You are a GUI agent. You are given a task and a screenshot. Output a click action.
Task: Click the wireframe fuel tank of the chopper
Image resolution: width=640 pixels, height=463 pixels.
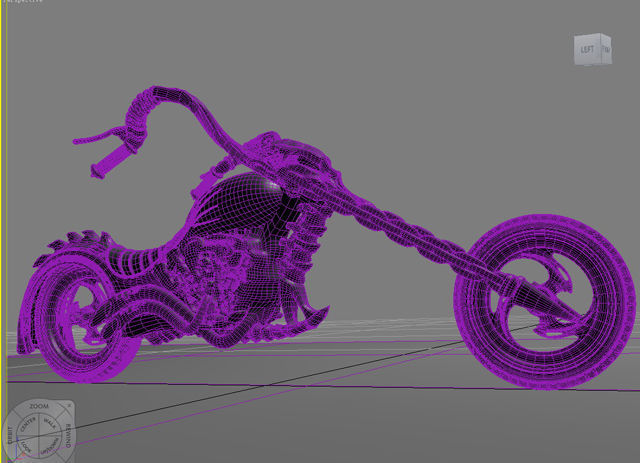tap(241, 202)
